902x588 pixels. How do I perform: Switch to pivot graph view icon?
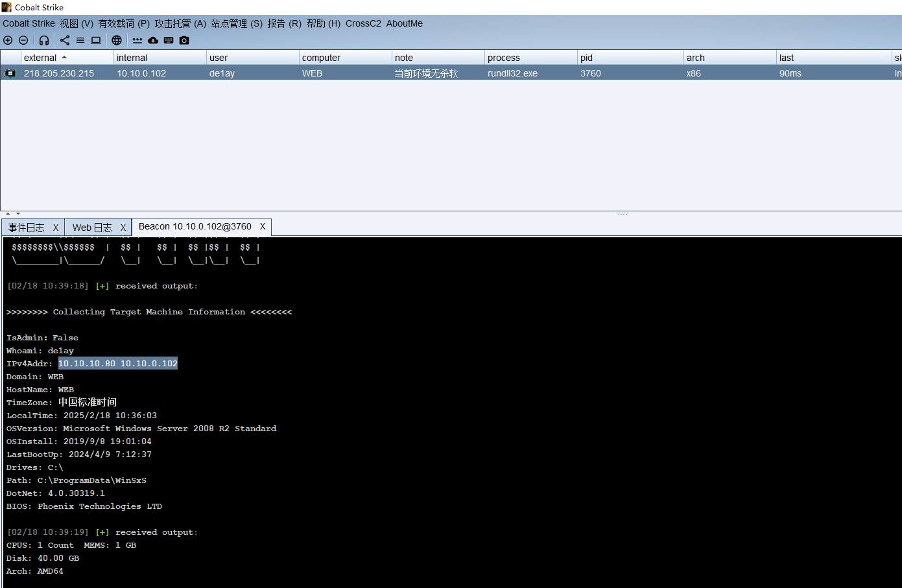65,40
